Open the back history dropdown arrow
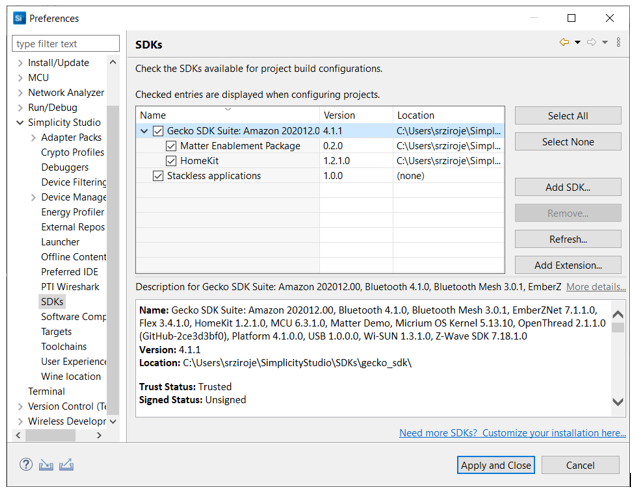The image size is (635, 490). pyautogui.click(x=578, y=42)
